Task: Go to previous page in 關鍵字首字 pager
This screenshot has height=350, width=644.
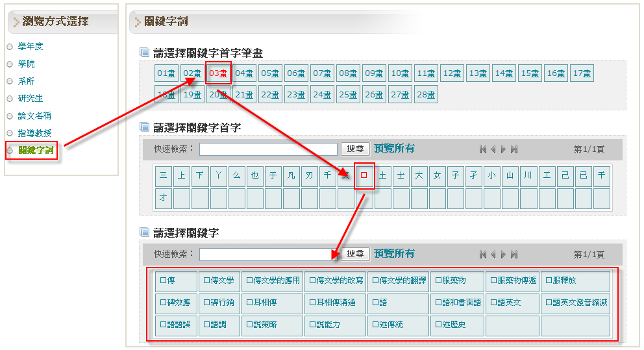Action: tap(493, 149)
